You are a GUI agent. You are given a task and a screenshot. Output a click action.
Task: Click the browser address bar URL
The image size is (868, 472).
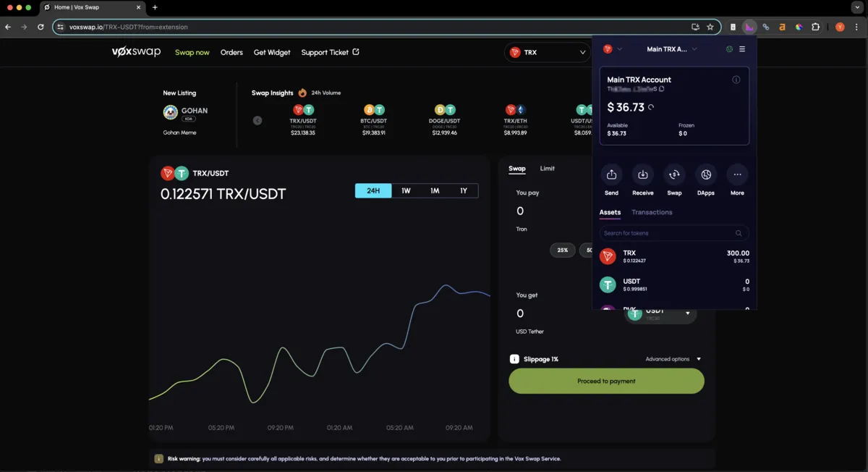(129, 27)
